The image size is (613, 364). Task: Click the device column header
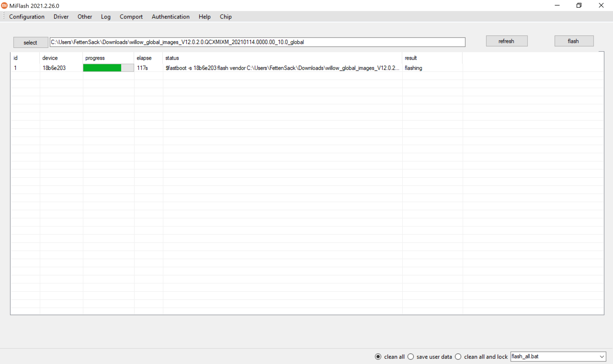point(61,58)
